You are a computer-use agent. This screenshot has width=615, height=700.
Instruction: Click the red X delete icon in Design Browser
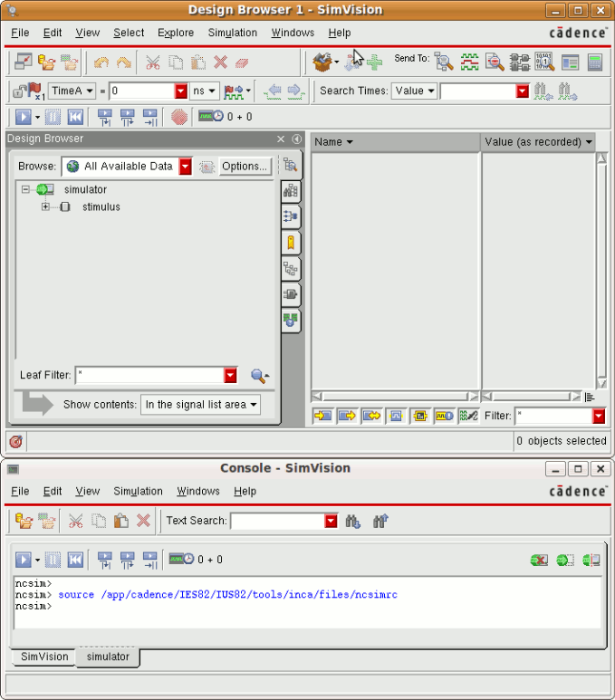pos(220,62)
